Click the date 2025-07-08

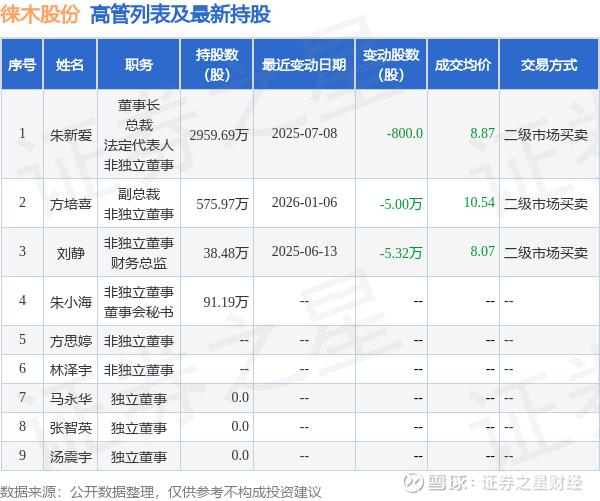pos(305,134)
